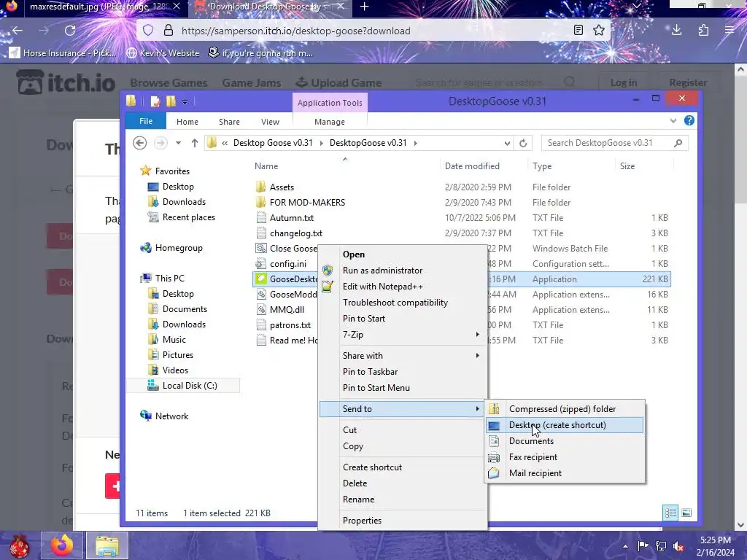
Task: Open the View ribbon tab
Action: point(270,122)
